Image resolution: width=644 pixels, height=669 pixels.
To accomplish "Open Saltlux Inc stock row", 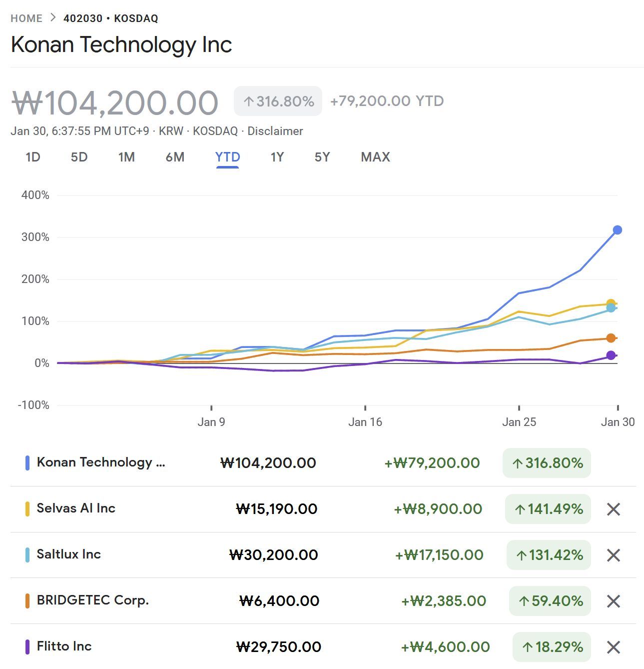I will 69,554.
